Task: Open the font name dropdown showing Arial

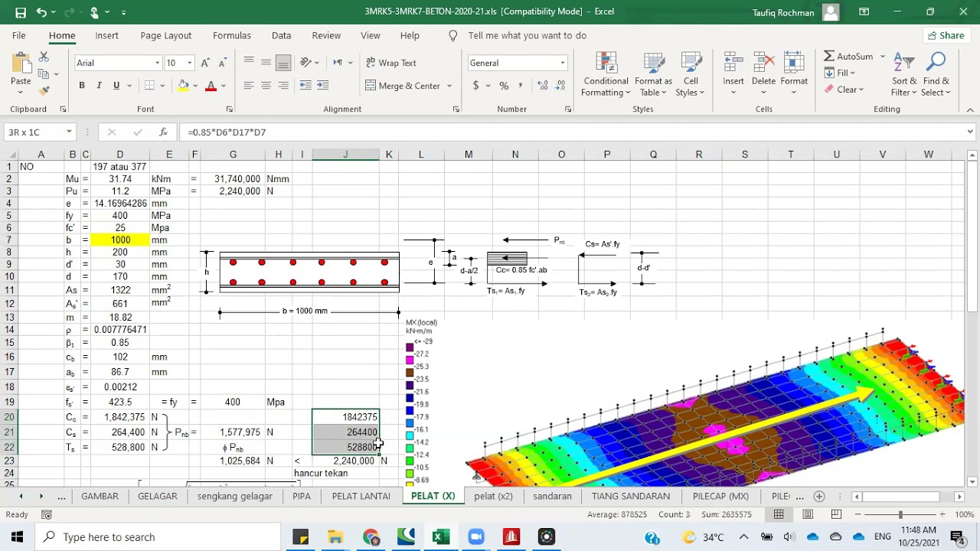Action: click(158, 63)
